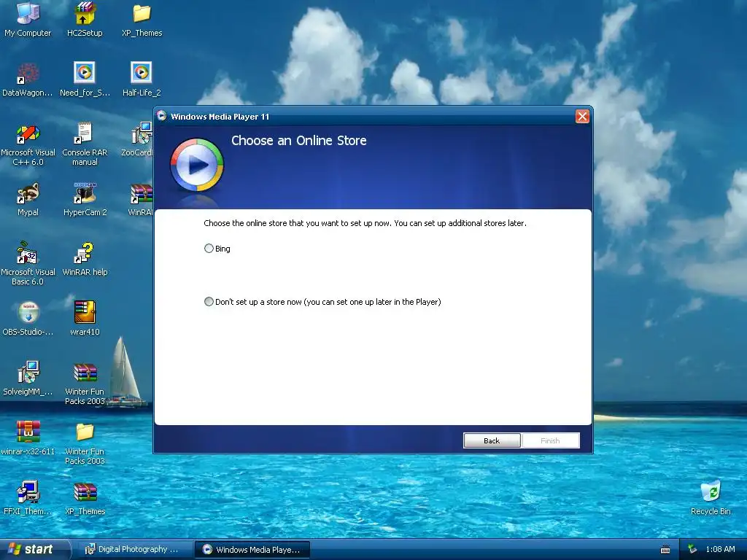Click Windows Media Player taskbar button
Viewport: 747px width, 560px height.
[x=252, y=550]
